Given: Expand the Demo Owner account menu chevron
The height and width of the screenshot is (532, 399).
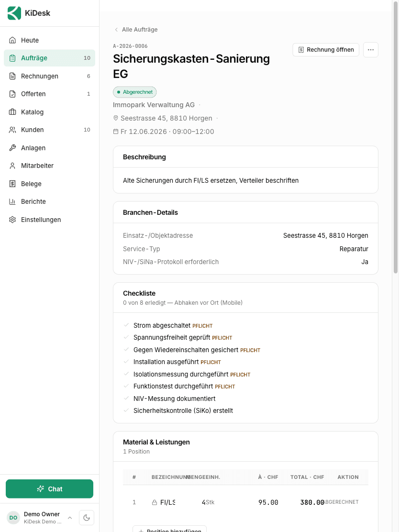Looking at the screenshot, I should [x=70, y=518].
